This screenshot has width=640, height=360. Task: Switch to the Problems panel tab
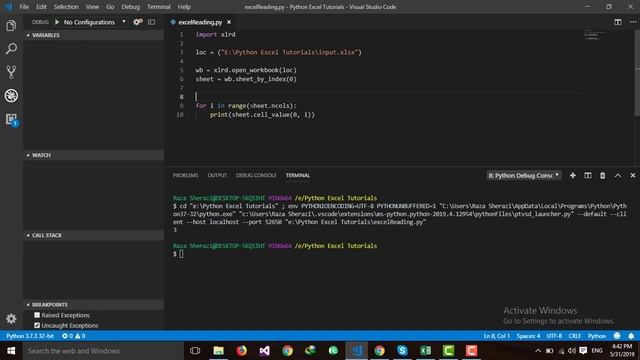point(185,175)
